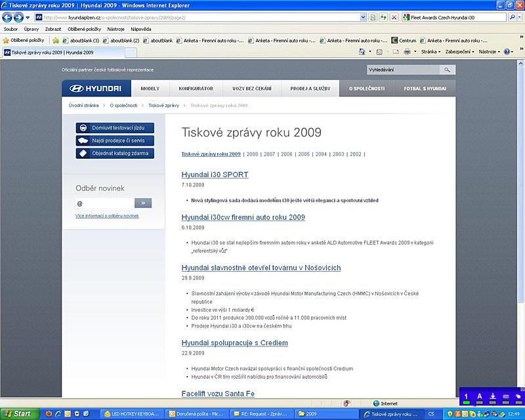The height and width of the screenshot is (420, 525).
Task: Open the Centrum favorite link
Action: pos(404,41)
